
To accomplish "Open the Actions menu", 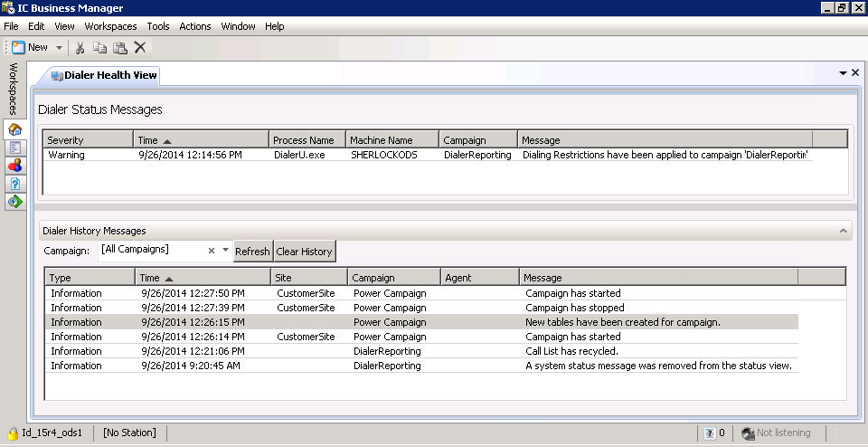I will pos(194,26).
